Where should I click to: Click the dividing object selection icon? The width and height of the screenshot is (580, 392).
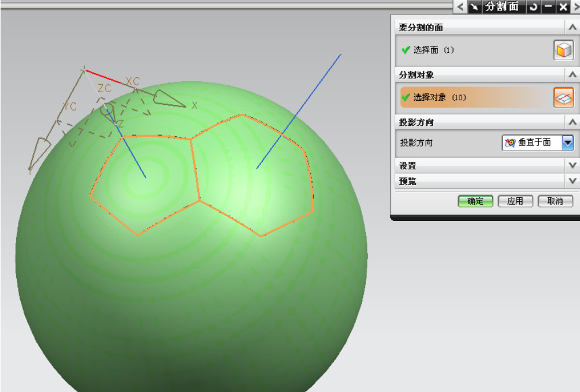pos(563,97)
